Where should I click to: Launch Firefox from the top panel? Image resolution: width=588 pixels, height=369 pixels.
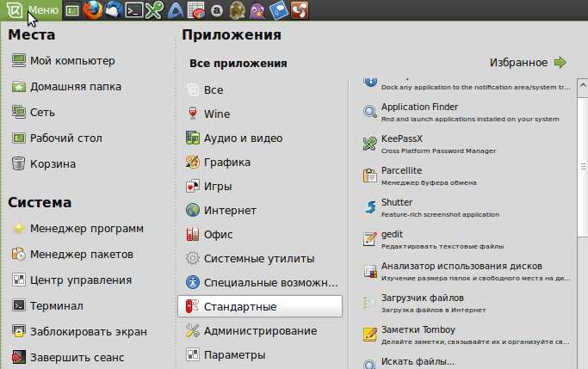tap(92, 10)
